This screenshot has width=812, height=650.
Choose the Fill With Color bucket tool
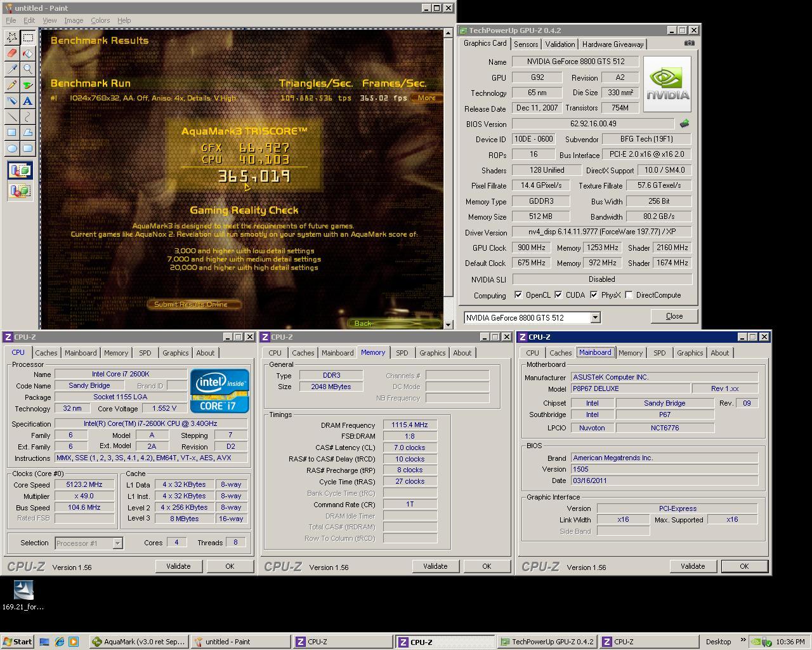[27, 53]
